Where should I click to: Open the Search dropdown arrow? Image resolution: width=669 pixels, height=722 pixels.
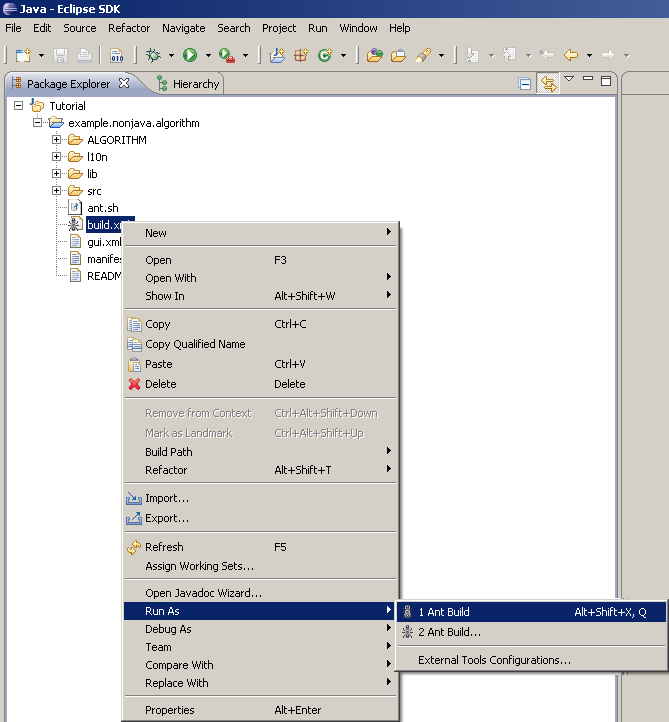point(442,56)
